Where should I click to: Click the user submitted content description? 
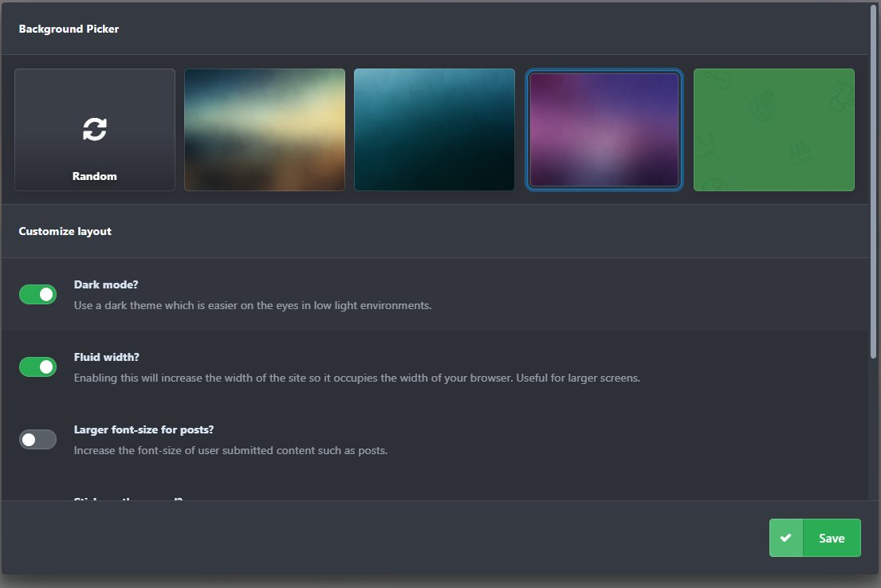click(x=230, y=450)
